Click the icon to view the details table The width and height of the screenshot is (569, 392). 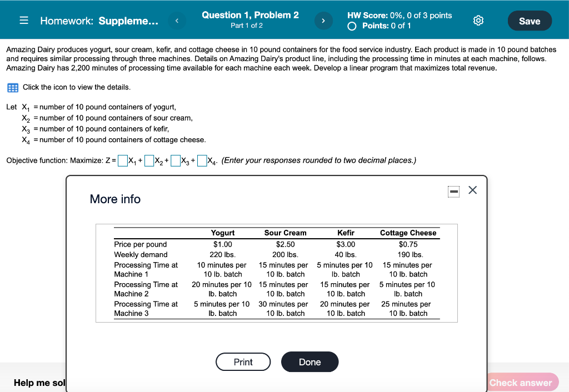(12, 87)
